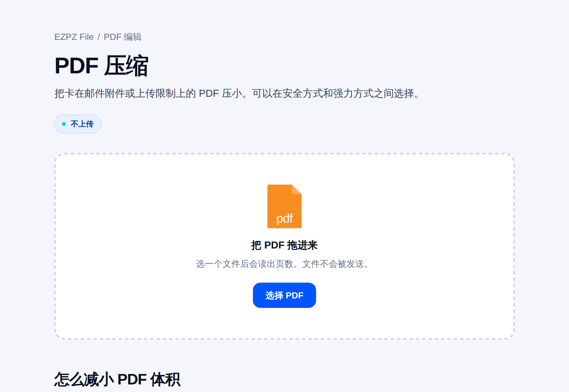Click the description starting 把卡在邮件附件

click(x=238, y=94)
